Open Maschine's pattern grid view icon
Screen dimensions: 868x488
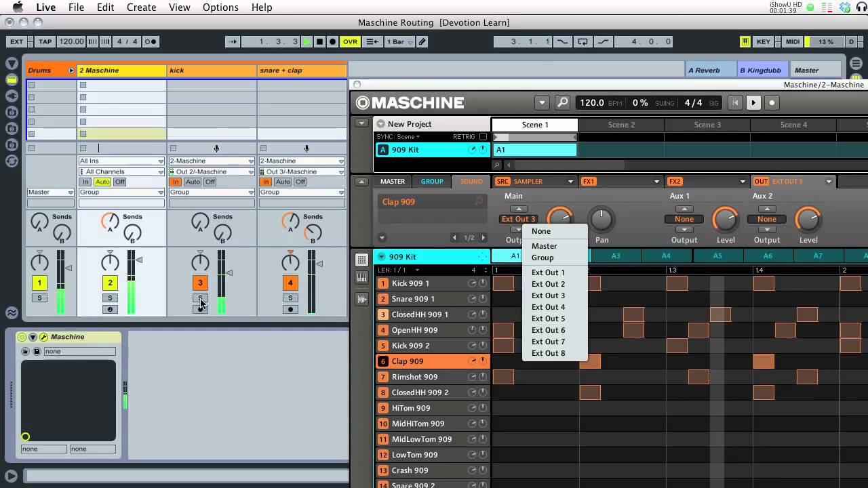click(362, 260)
